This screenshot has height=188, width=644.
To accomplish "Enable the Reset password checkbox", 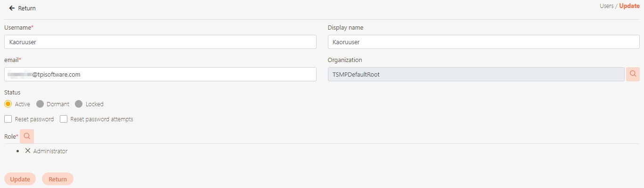I will (8, 119).
